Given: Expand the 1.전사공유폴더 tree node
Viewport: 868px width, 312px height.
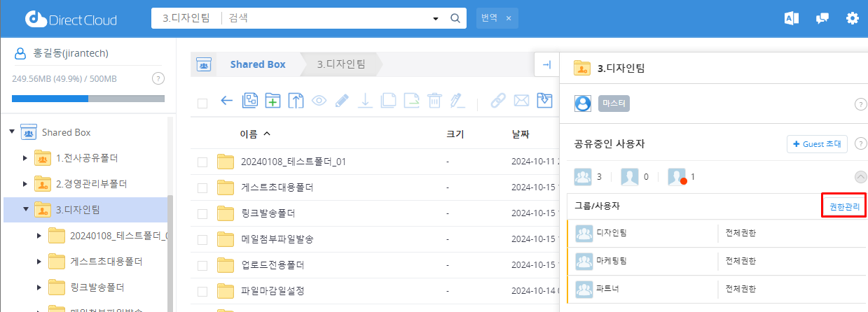Looking at the screenshot, I should coord(26,158).
